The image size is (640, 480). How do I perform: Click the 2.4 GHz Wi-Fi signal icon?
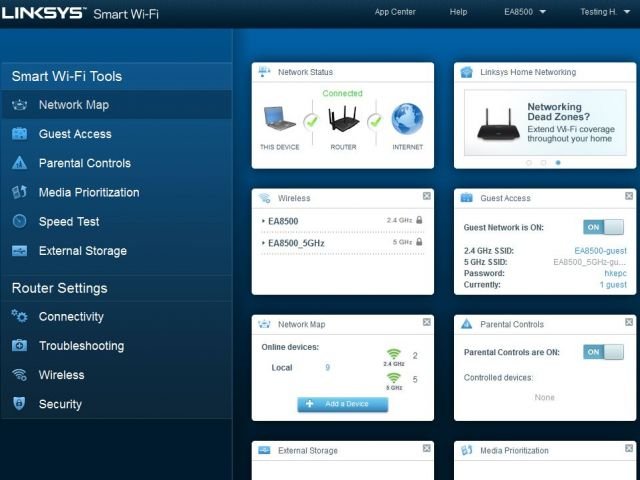coord(393,353)
